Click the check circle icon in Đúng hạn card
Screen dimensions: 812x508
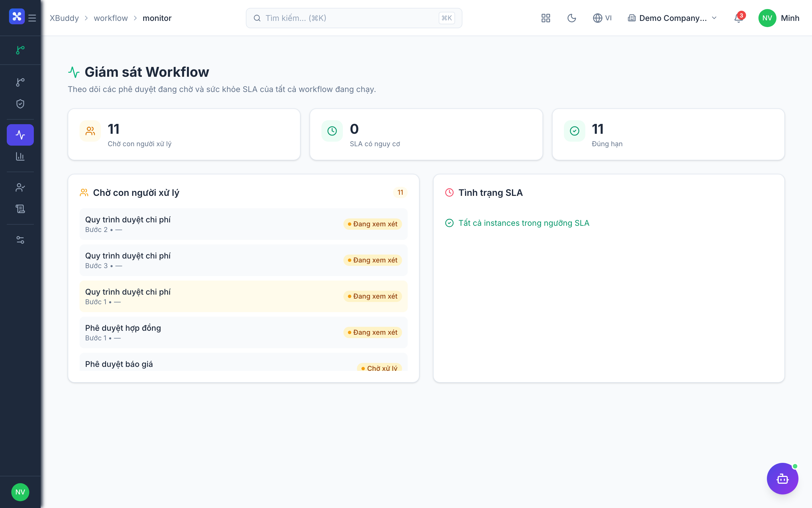(x=574, y=131)
